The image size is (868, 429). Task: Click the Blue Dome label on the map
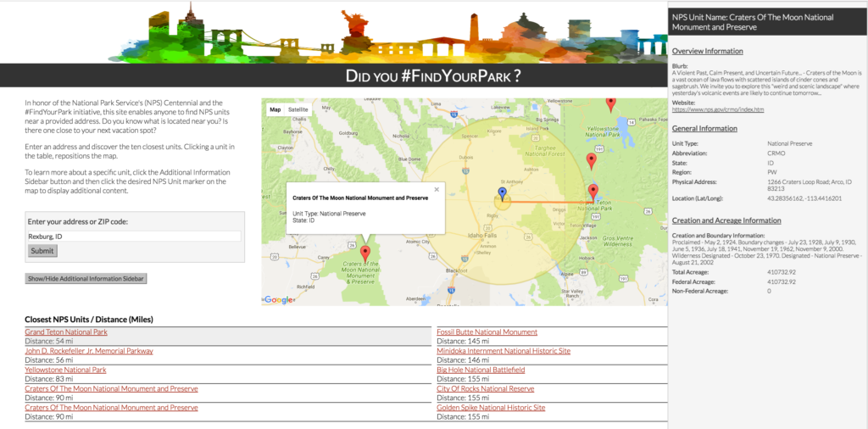[409, 159]
